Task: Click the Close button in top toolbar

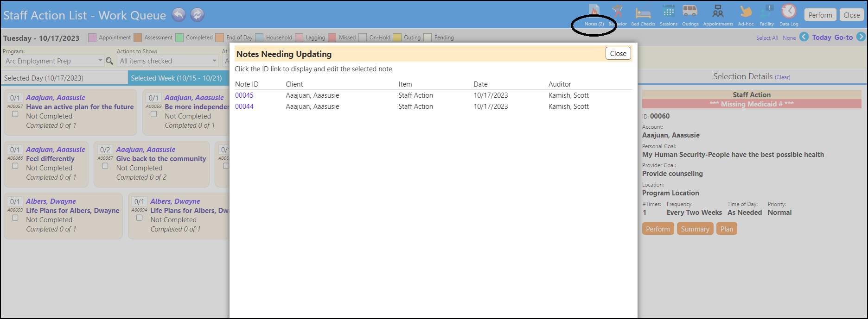Action: 852,15
